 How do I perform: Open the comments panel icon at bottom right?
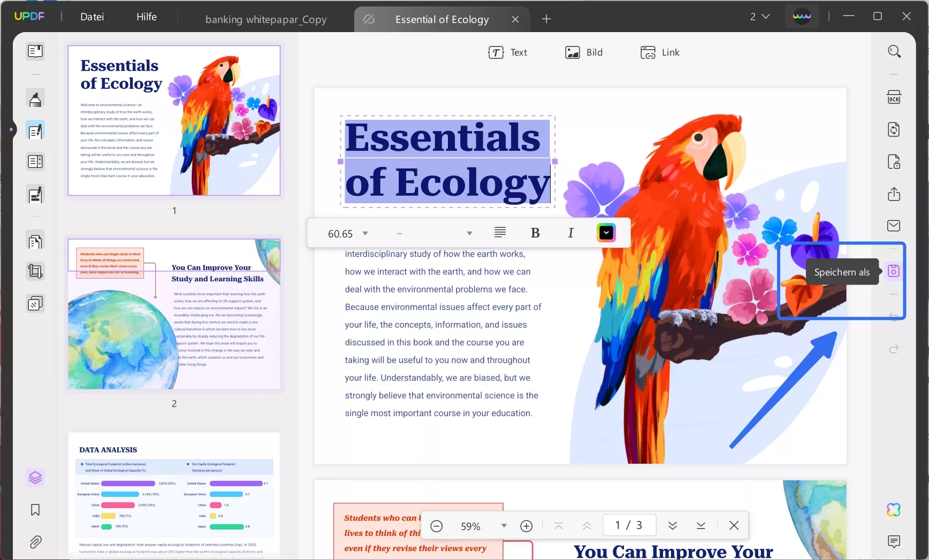click(x=894, y=541)
